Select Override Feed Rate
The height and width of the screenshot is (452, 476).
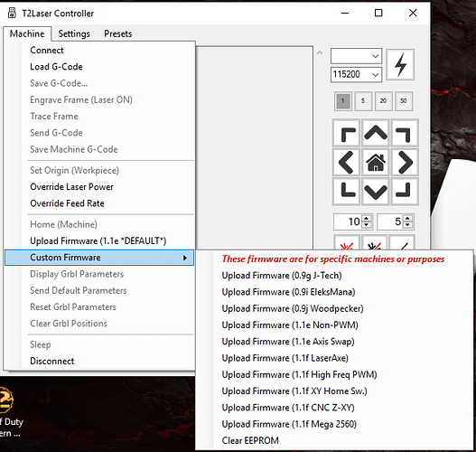(99, 203)
